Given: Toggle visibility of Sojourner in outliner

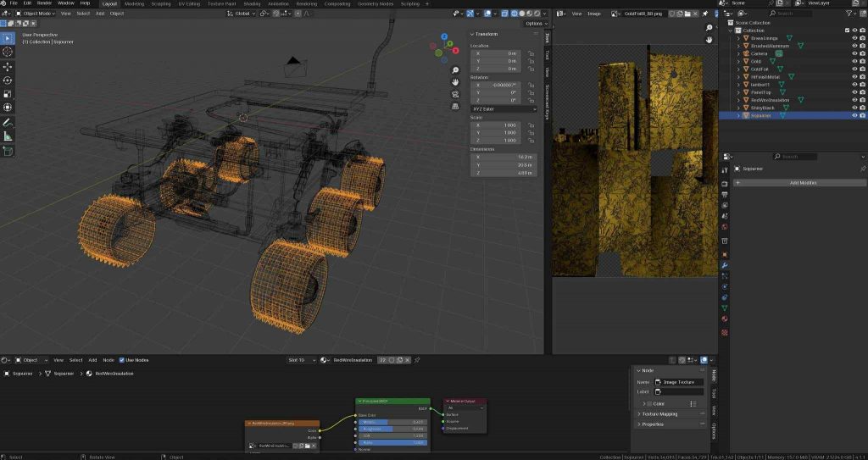Looking at the screenshot, I should tap(854, 115).
